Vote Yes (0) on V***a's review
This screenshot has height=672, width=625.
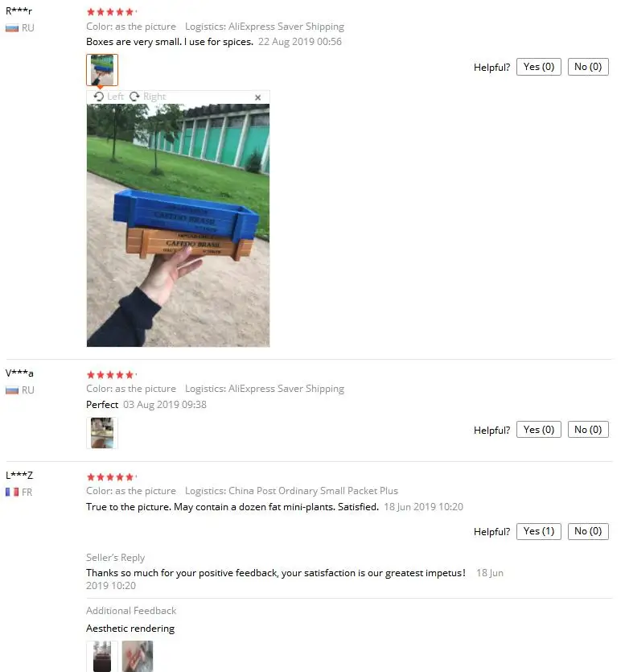point(538,430)
